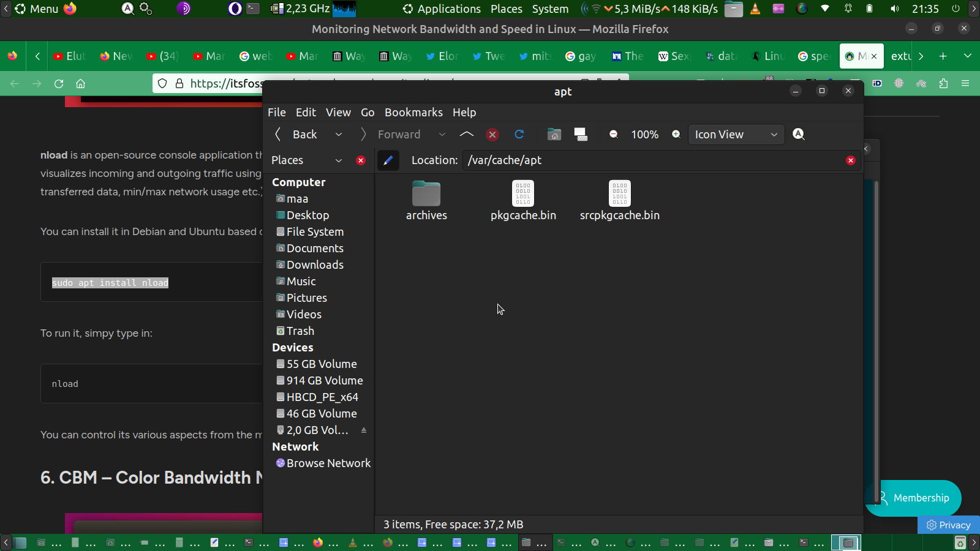Open the 46 GB Volume device

(317, 414)
